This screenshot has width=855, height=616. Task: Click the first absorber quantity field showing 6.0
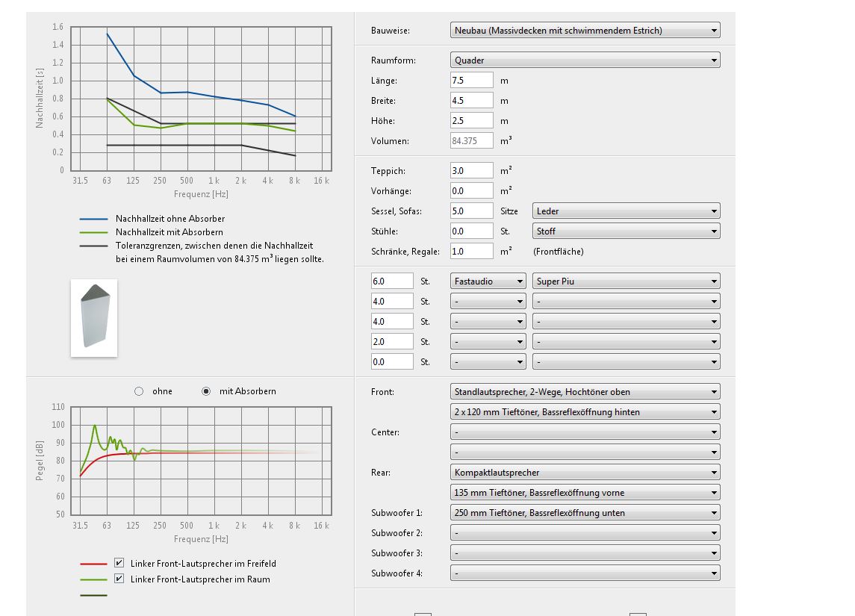(391, 281)
